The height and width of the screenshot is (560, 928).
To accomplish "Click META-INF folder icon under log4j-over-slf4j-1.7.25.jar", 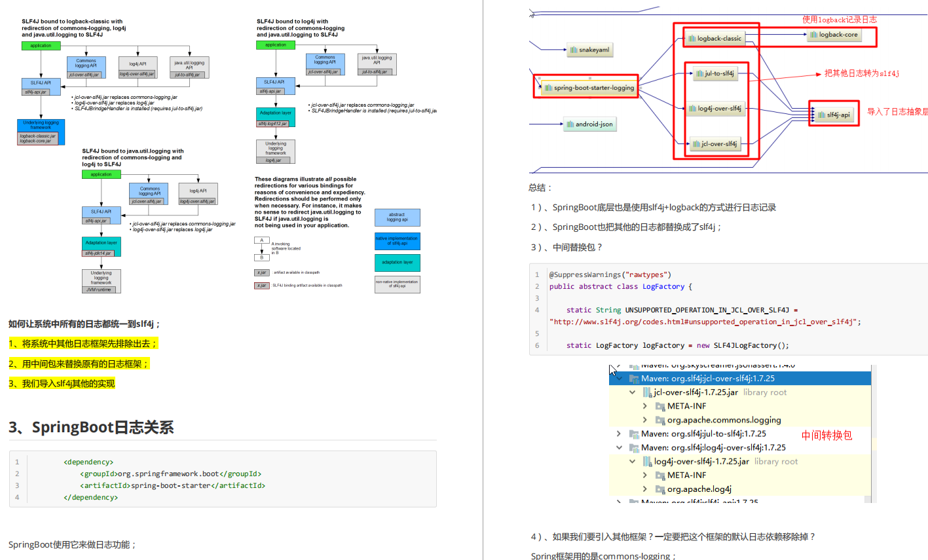I will [660, 475].
